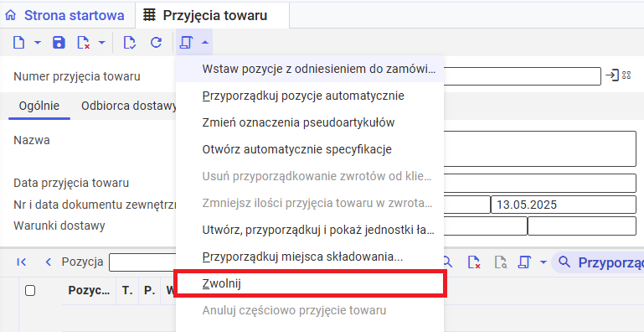
Task: Click the Pozycja input field
Action: (x=142, y=262)
